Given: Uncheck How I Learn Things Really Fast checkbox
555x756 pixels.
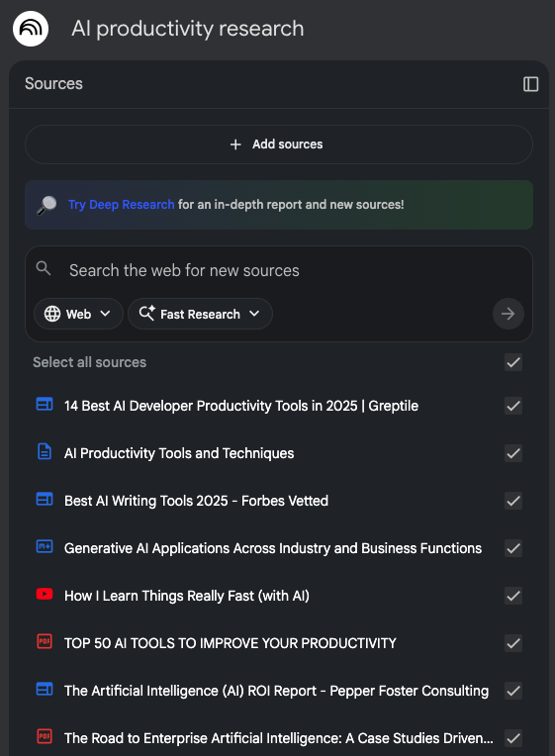Looking at the screenshot, I should [x=513, y=596].
